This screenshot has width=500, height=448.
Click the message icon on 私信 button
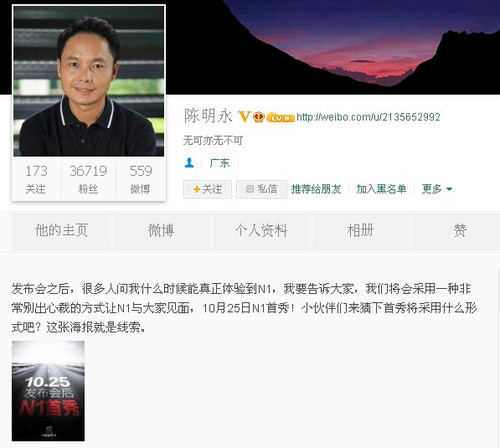(x=250, y=189)
